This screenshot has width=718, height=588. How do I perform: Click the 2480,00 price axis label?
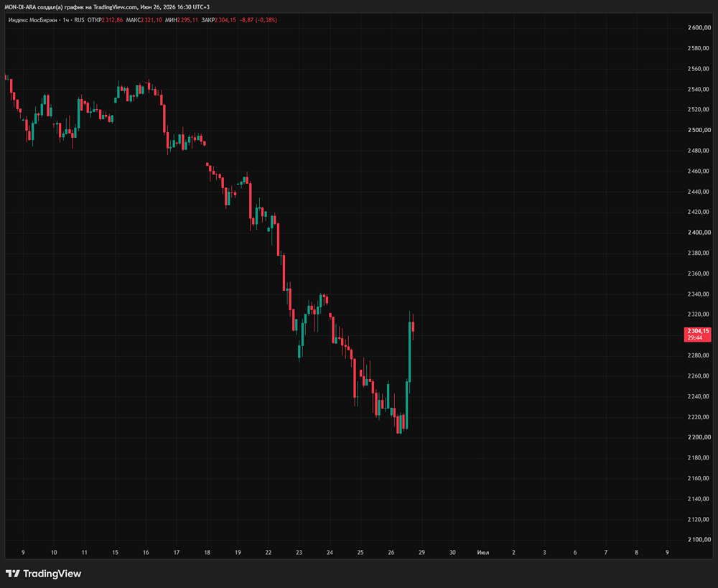tap(699, 151)
